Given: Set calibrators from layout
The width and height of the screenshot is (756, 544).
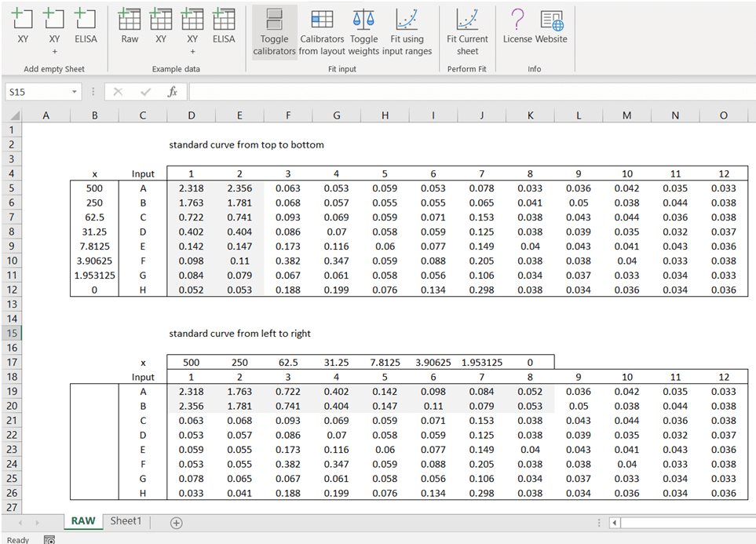Looking at the screenshot, I should point(322,32).
